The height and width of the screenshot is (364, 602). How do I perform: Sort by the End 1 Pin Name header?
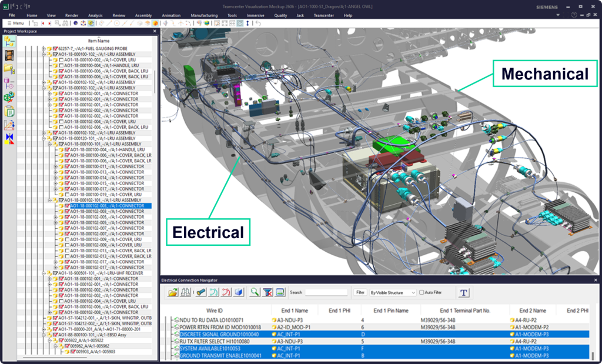pyautogui.click(x=391, y=310)
